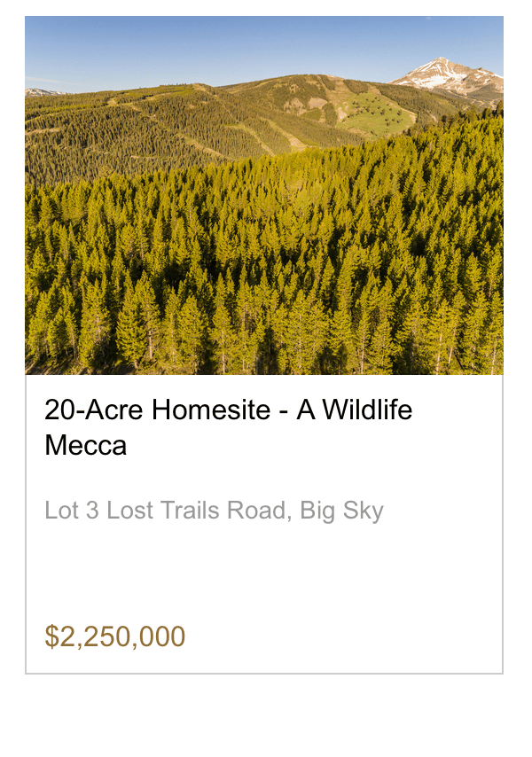Open the forested hillside listing photo

pos(264,222)
